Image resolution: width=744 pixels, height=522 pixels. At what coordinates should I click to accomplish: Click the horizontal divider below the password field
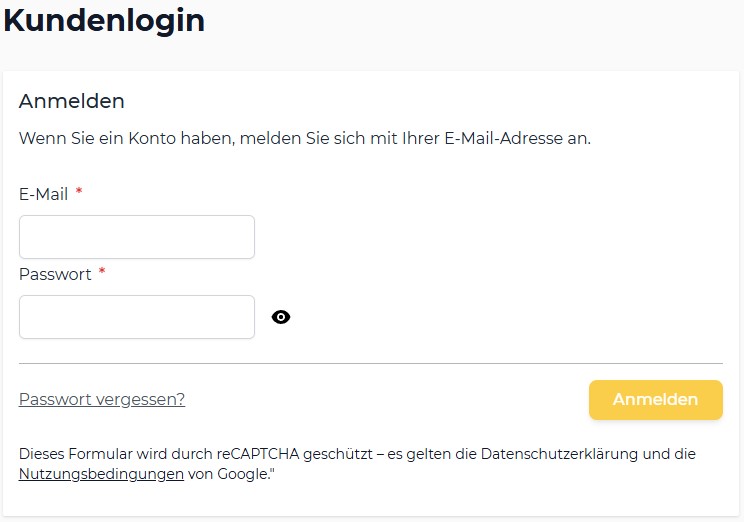point(371,364)
